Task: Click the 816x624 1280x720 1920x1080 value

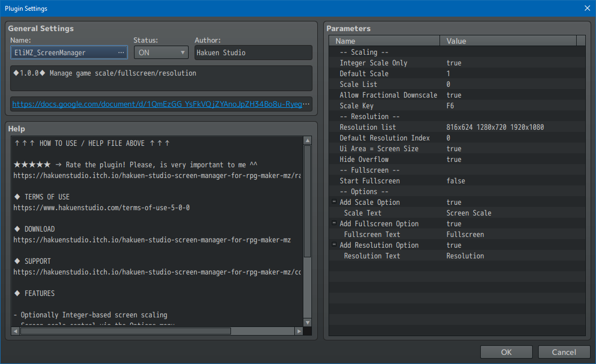Action: click(x=495, y=127)
